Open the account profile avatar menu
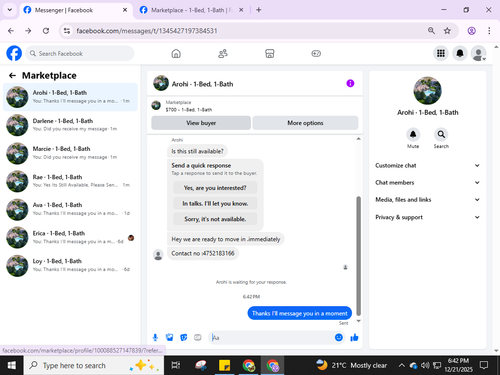 [x=478, y=53]
